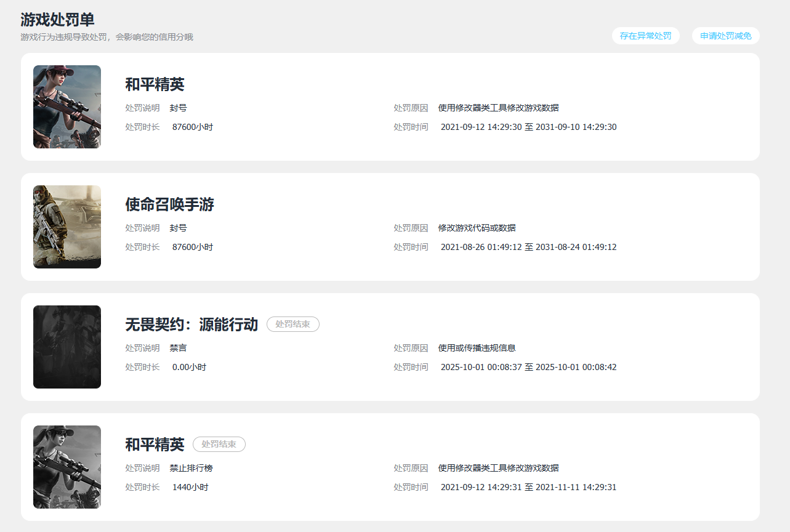Select 87600小时 in the 使命召唤手游 card
The image size is (790, 532).
pyautogui.click(x=193, y=247)
